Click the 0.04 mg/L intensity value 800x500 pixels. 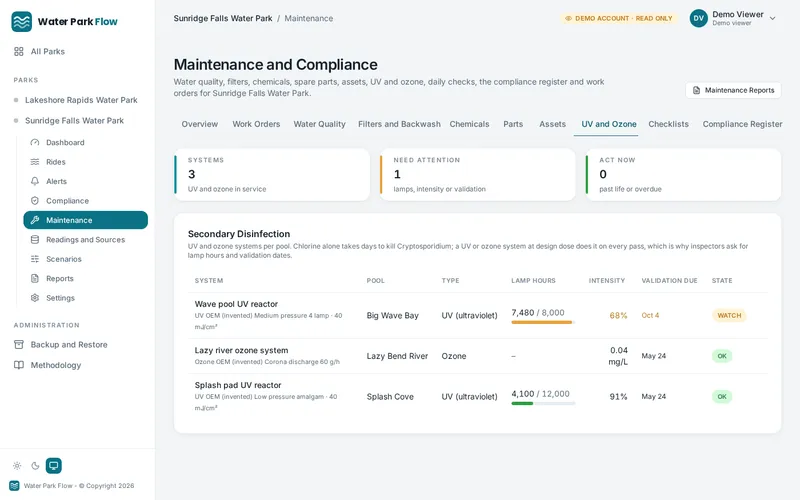click(x=618, y=356)
